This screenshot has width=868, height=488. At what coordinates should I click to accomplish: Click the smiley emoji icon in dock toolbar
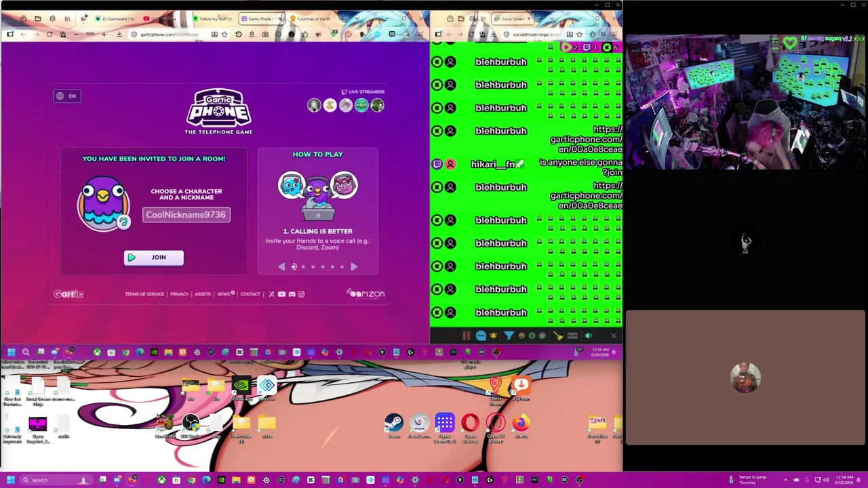521,335
